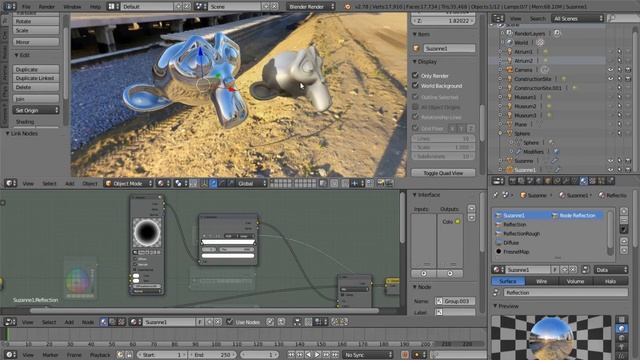Open the 3D viewport editor type selector
640x360 pixels.
[10, 184]
